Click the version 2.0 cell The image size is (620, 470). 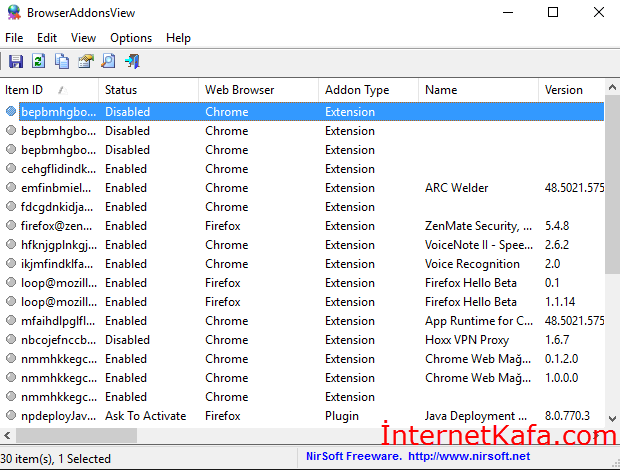[552, 264]
